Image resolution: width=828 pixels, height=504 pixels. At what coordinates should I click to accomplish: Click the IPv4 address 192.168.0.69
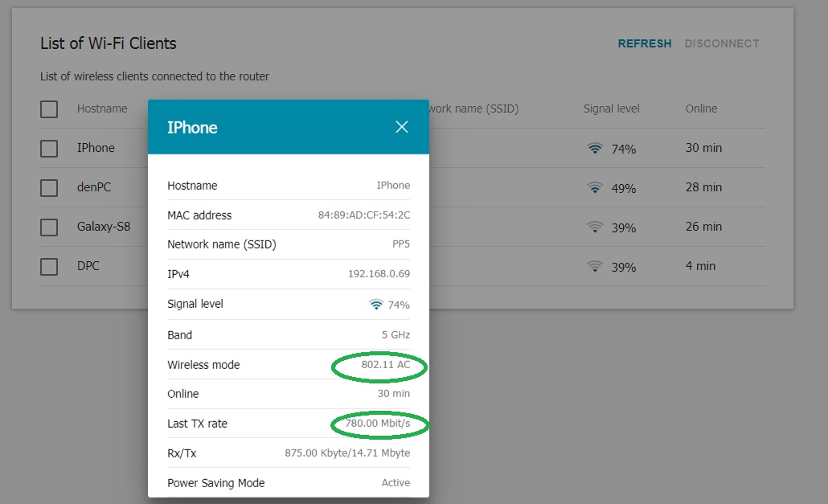tap(379, 274)
